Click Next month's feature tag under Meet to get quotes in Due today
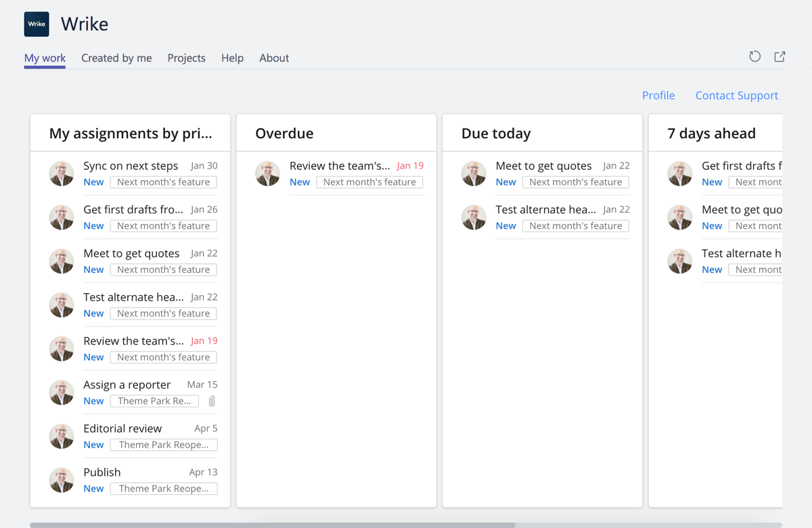 576,182
